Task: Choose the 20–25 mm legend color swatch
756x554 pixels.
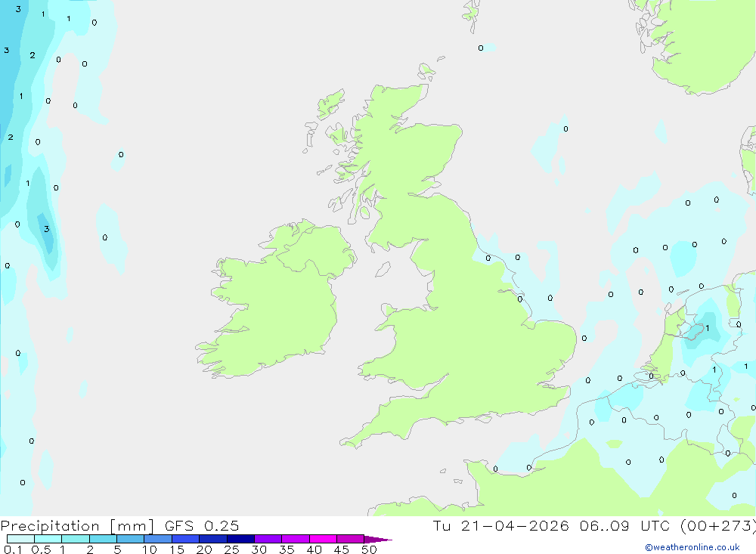Action: pyautogui.click(x=213, y=539)
